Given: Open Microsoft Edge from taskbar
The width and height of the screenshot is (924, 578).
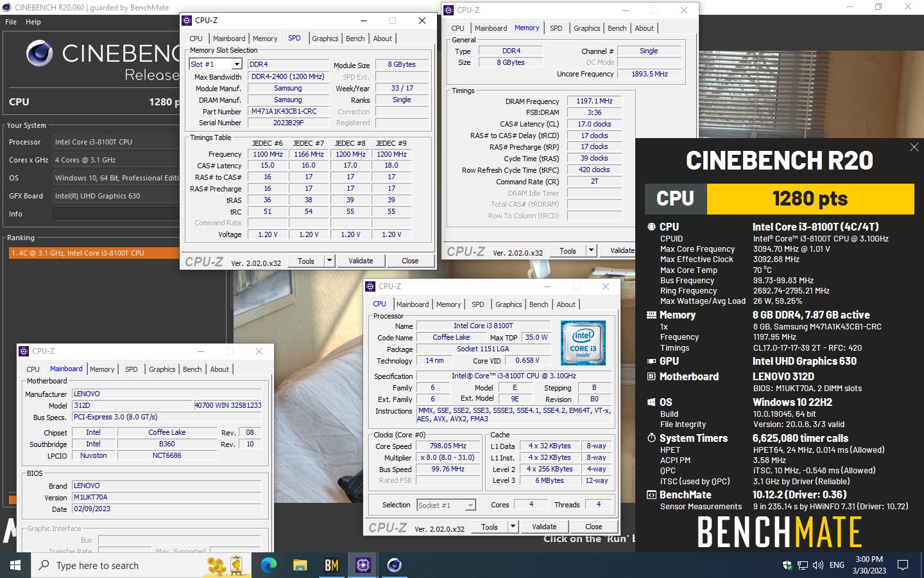Looking at the screenshot, I should pyautogui.click(x=269, y=565).
